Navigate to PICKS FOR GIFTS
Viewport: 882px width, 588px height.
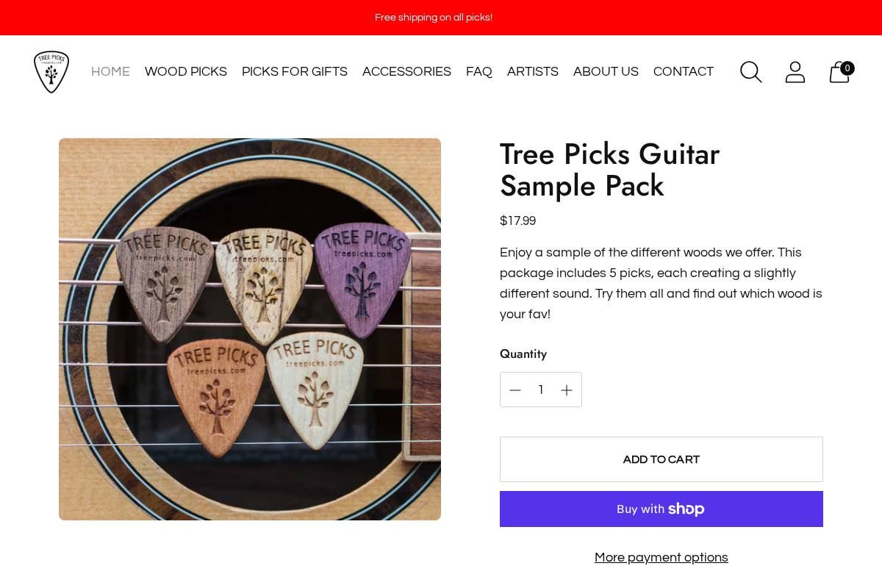coord(294,71)
